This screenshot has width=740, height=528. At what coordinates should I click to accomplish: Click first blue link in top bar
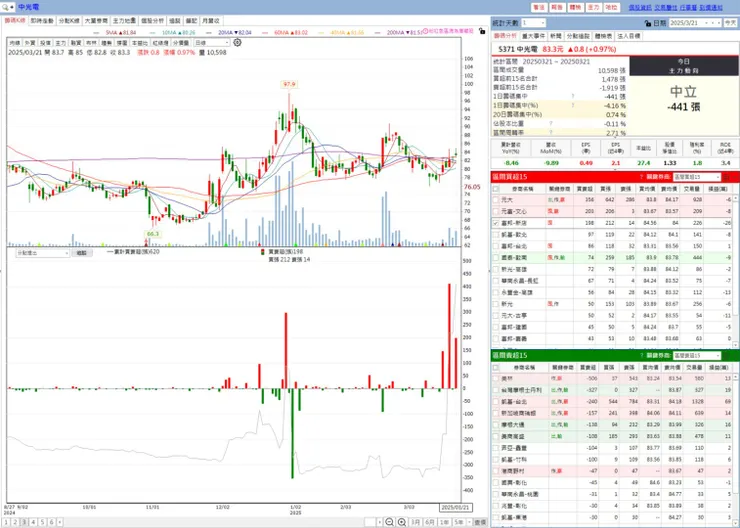[640, 8]
